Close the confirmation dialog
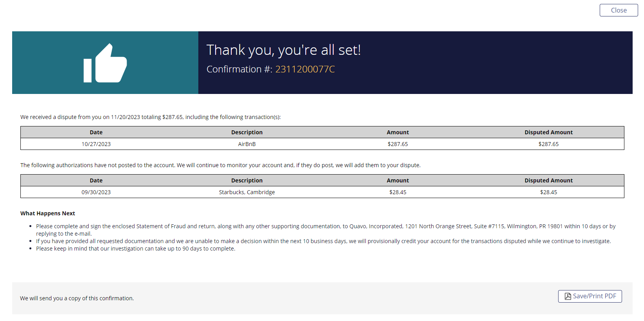 pyautogui.click(x=619, y=10)
